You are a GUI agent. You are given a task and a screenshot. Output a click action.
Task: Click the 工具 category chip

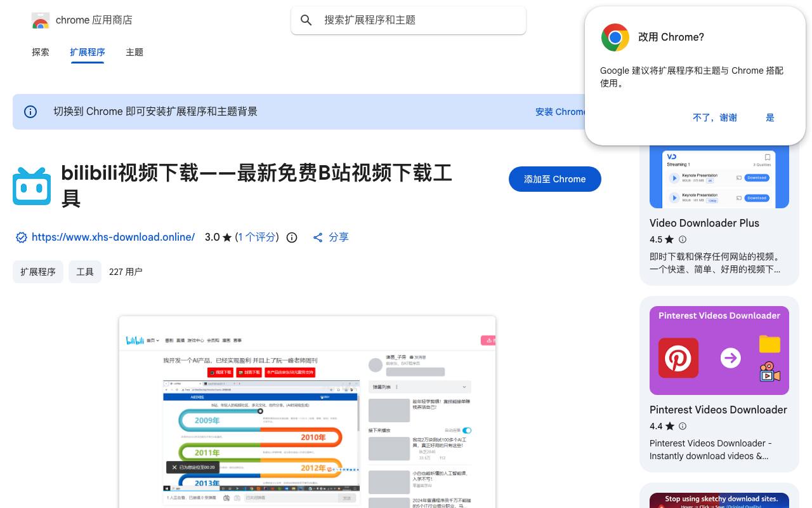(85, 272)
